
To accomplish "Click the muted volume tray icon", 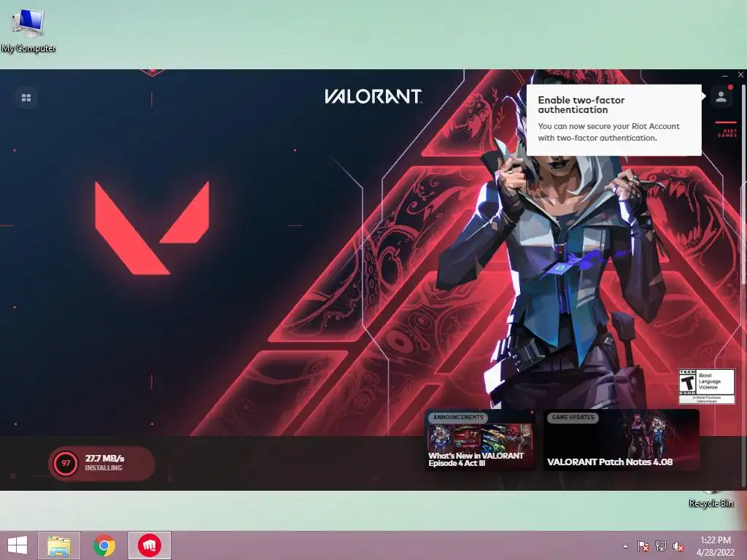I will click(678, 546).
